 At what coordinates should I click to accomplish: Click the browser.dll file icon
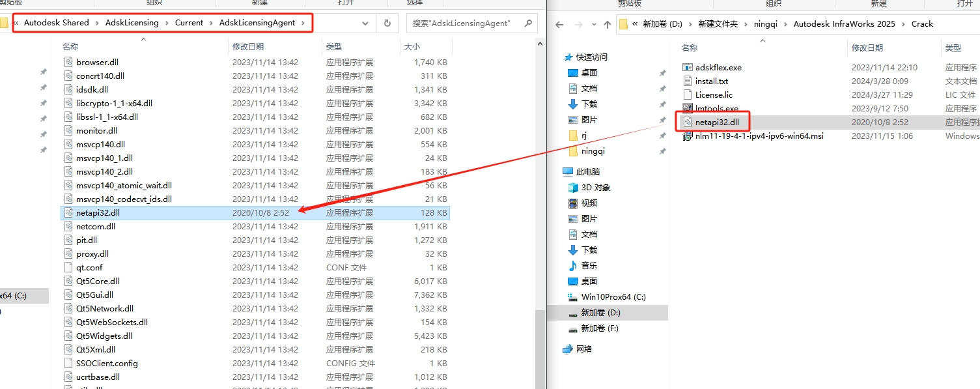point(69,62)
